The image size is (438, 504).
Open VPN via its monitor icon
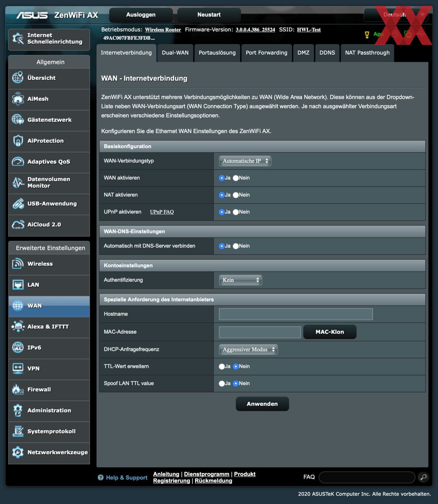point(18,369)
